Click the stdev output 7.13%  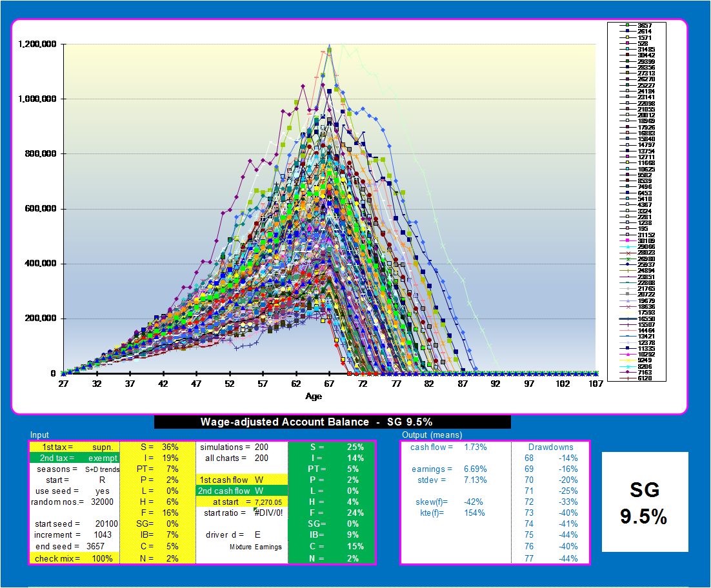(476, 480)
